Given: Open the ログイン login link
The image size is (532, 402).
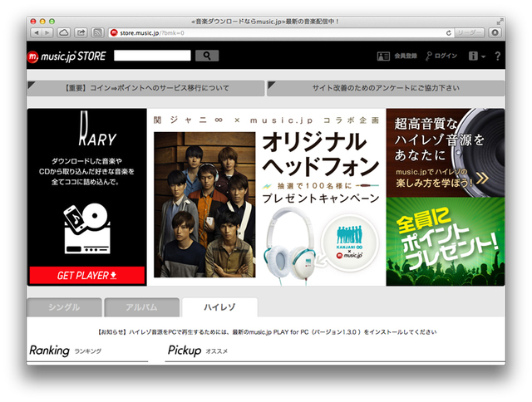Looking at the screenshot, I should tap(441, 56).
